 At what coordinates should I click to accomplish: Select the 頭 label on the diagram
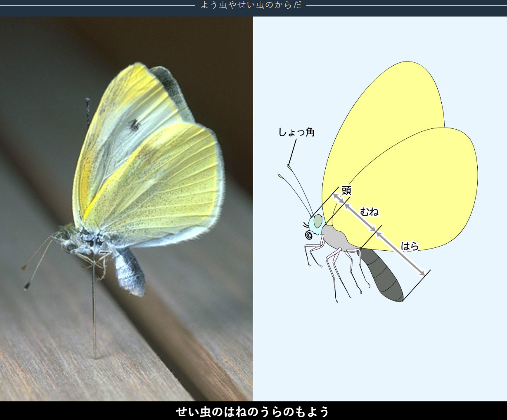(346, 191)
